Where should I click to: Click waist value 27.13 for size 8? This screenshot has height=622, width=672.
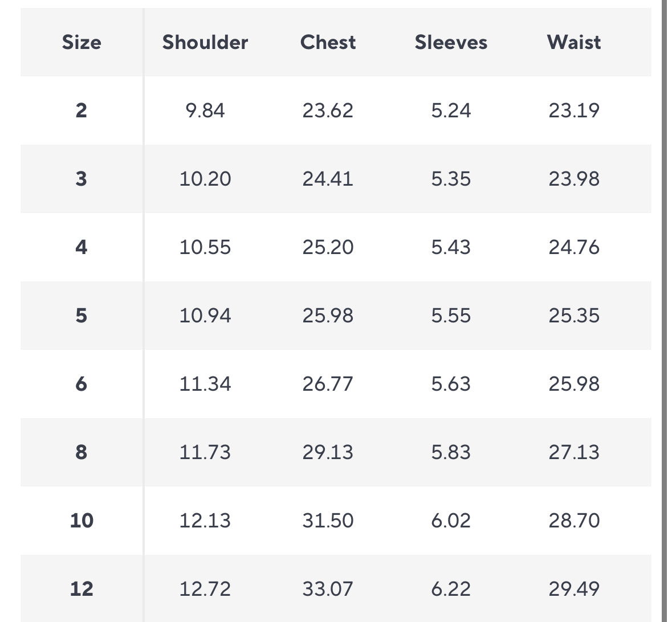[574, 452]
